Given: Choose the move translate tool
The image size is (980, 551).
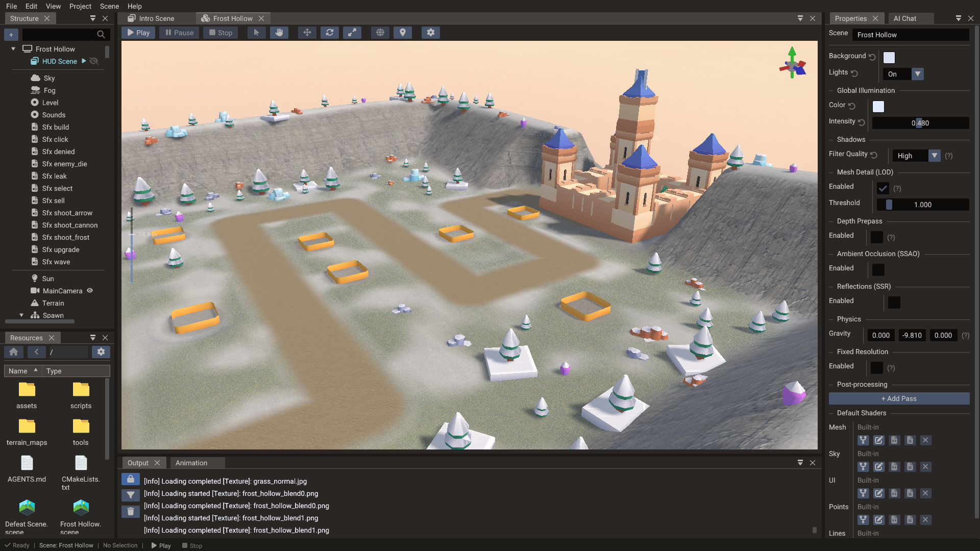Looking at the screenshot, I should tap(307, 33).
